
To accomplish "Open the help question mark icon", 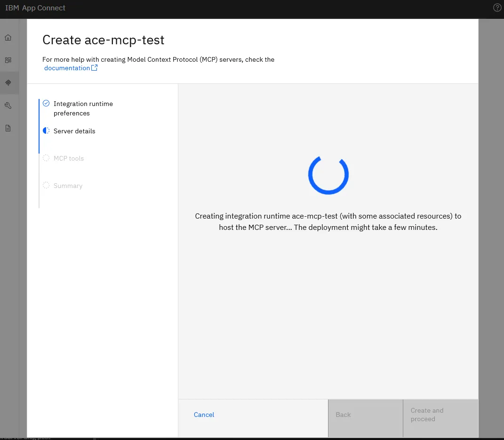I will [497, 8].
